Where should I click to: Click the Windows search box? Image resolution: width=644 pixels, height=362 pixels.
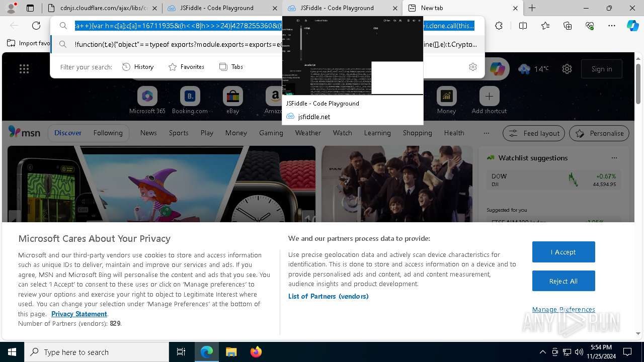click(x=97, y=352)
